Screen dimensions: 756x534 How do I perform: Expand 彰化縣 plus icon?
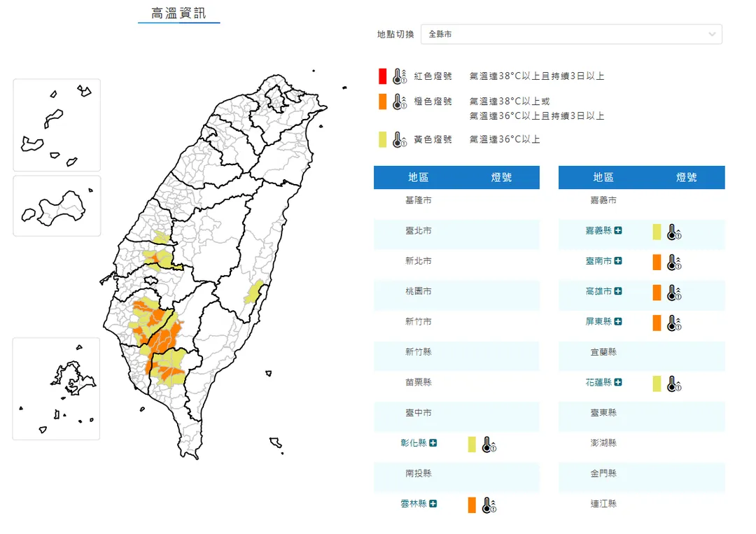point(433,443)
